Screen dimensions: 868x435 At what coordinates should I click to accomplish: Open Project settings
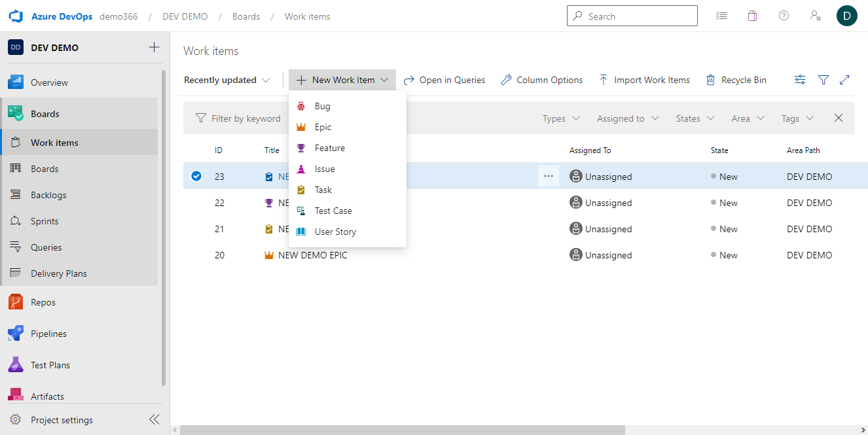(62, 420)
